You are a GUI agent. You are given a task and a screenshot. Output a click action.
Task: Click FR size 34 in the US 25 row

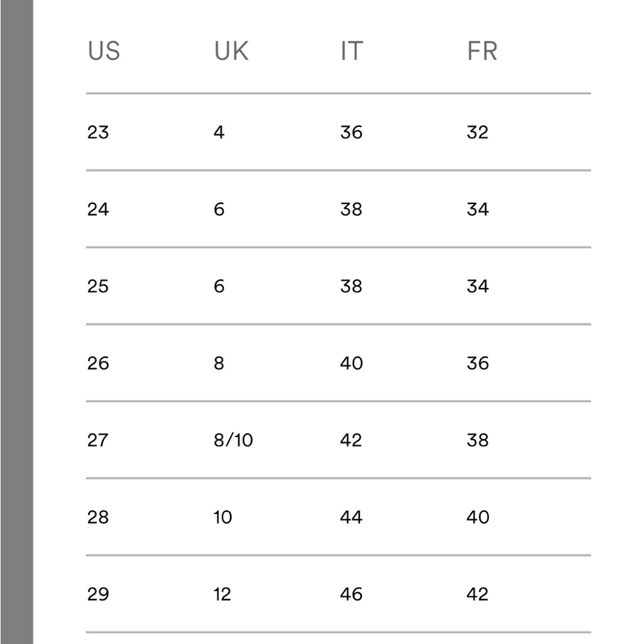coord(478,286)
